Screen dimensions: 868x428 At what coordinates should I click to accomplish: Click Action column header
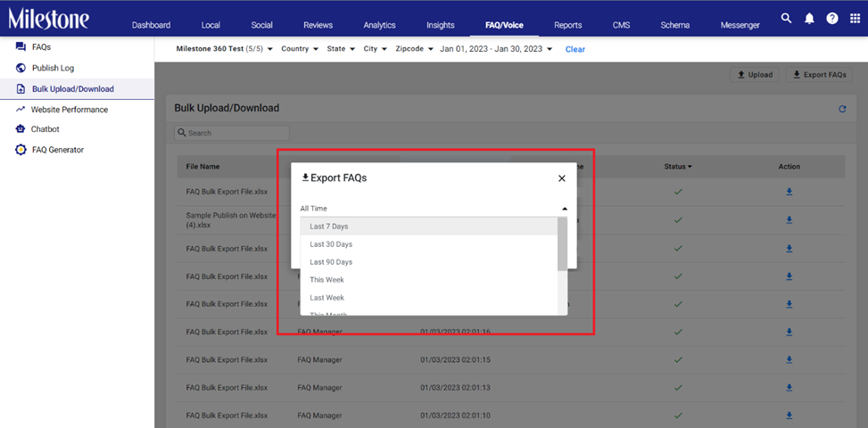click(789, 167)
